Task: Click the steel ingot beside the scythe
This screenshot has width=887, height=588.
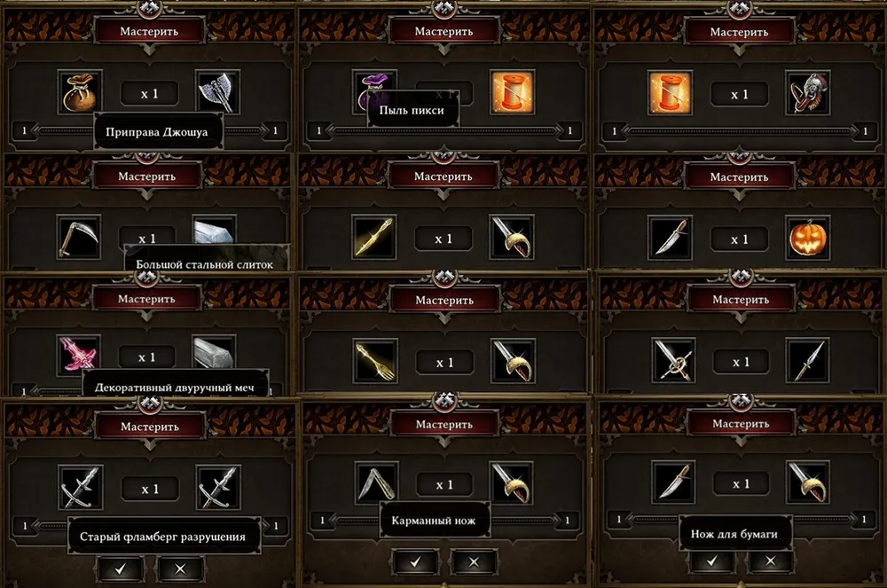Action: 214,230
